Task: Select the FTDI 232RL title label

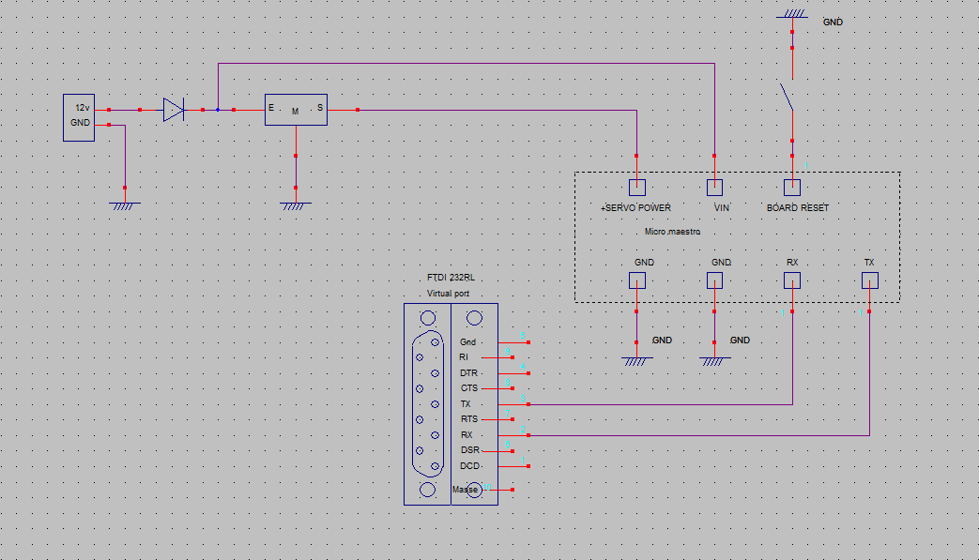Action: 451,279
